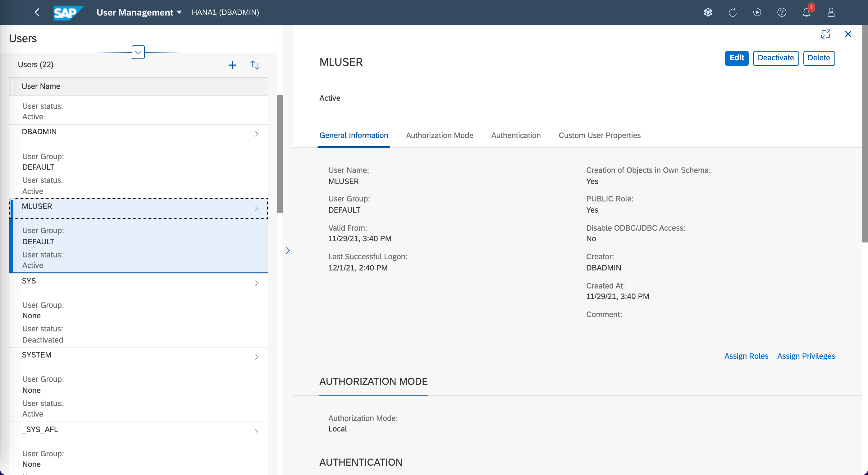Screen dimensions: 868x475
Task: Click the users list vertical scrollbar
Action: 280,154
